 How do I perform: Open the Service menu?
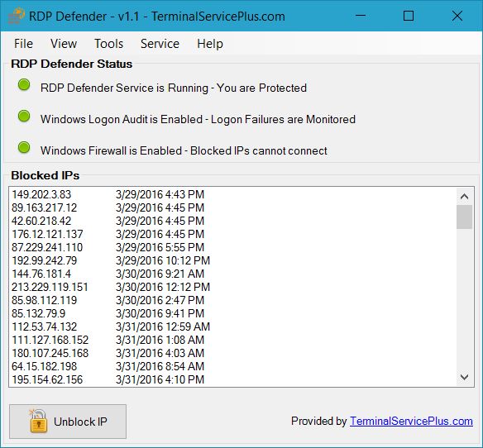pyautogui.click(x=160, y=44)
